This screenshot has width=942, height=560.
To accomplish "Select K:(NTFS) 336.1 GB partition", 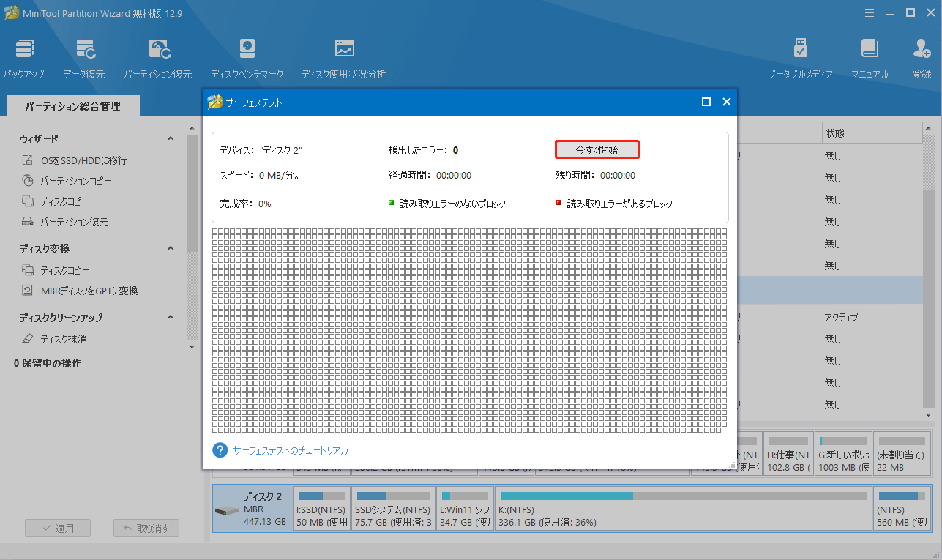I will pyautogui.click(x=684, y=509).
